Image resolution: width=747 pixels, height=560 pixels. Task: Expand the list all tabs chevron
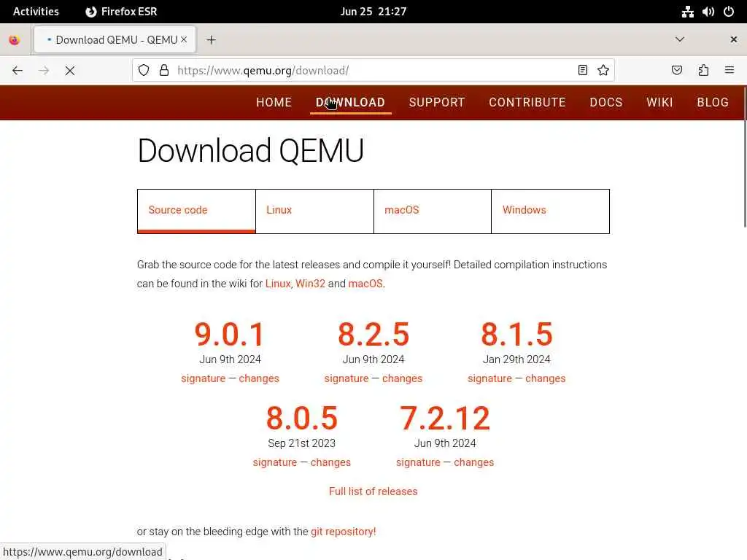(680, 39)
